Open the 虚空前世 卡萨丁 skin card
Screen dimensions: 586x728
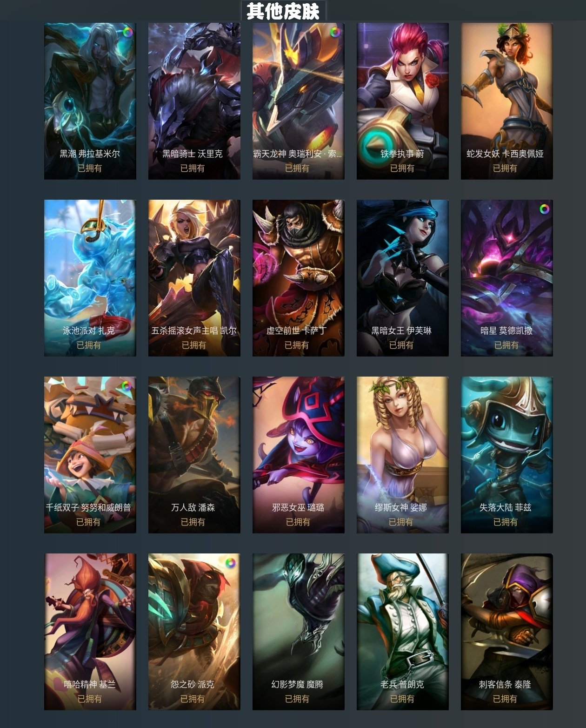[x=299, y=278]
